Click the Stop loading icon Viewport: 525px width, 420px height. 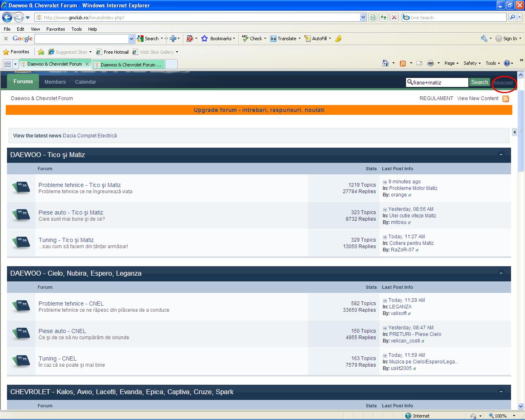[394, 17]
